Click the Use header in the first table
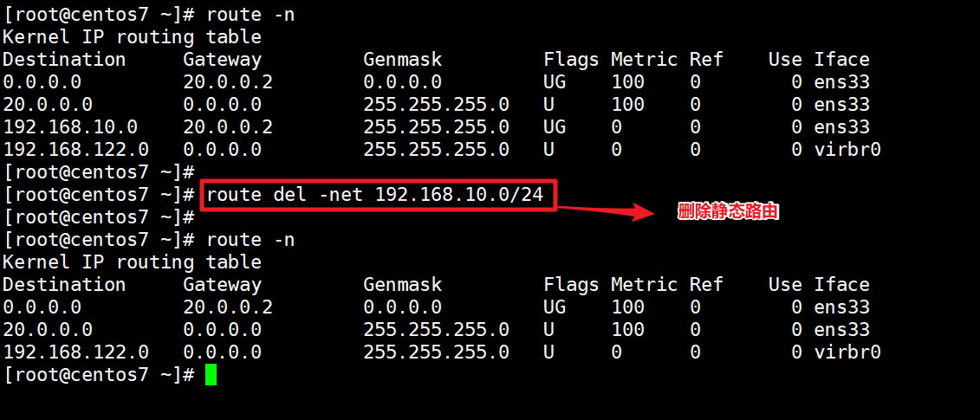This screenshot has width=980, height=420. point(785,60)
